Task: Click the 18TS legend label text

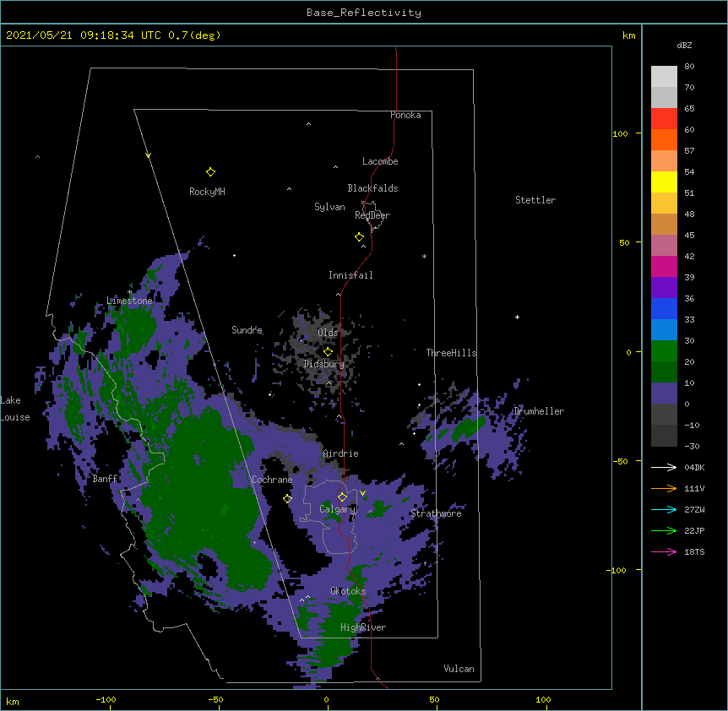Action: pos(694,551)
